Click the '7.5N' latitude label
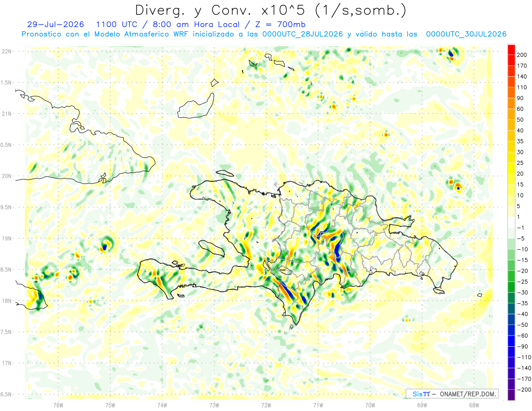532x411 pixels. click(7, 332)
